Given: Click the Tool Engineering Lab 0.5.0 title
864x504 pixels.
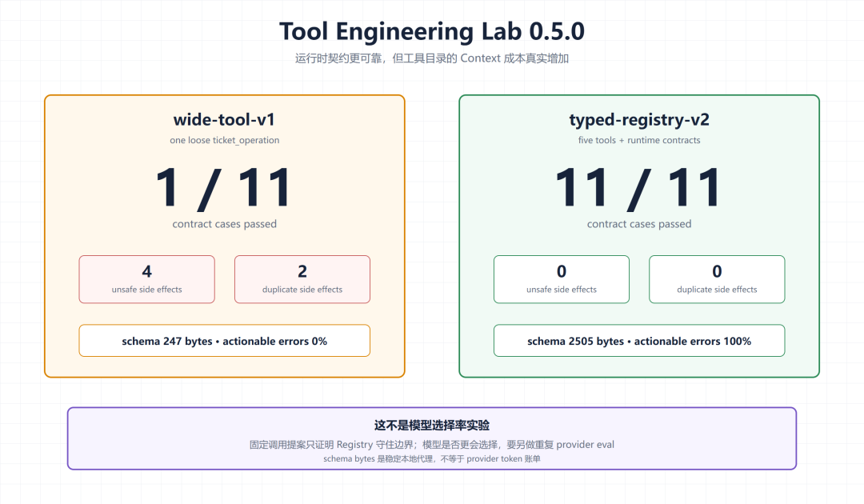Looking at the screenshot, I should coord(431,31).
